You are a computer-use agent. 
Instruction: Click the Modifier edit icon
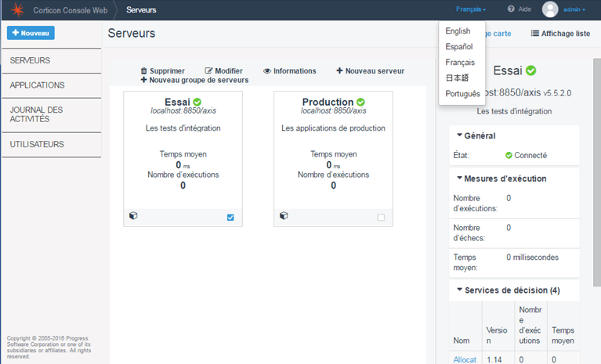(x=208, y=70)
